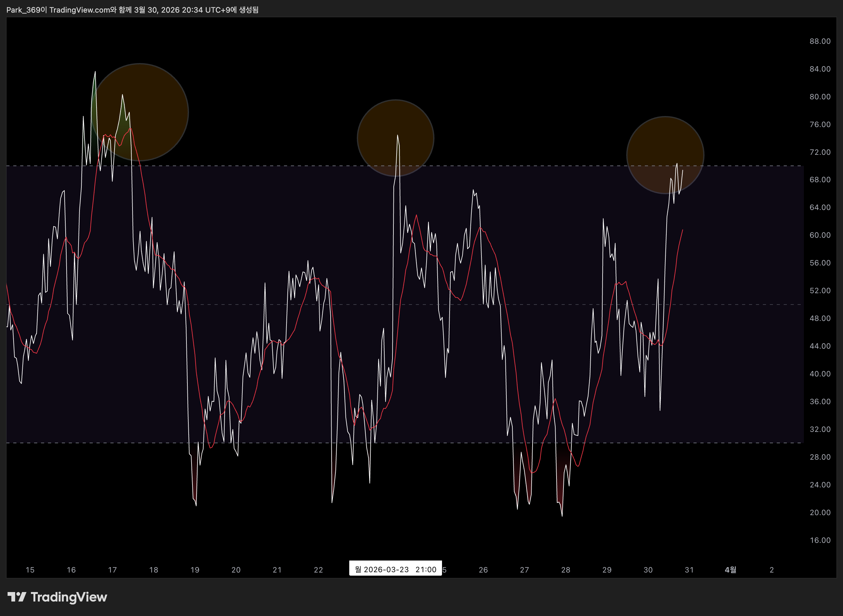Select the 52.00 label on the scale
The height and width of the screenshot is (616, 843).
[x=820, y=290]
